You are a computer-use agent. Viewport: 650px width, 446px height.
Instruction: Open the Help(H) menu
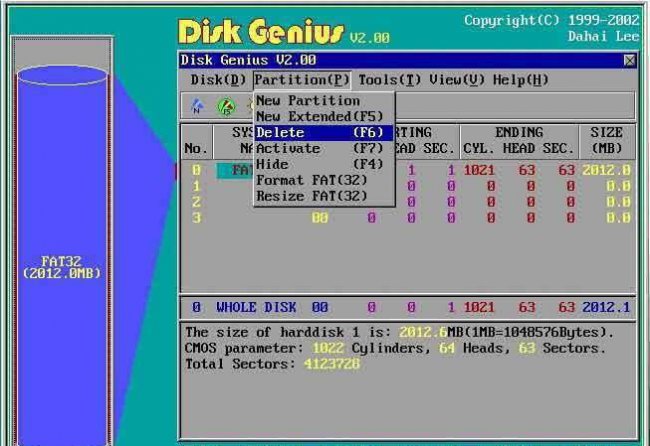point(521,80)
